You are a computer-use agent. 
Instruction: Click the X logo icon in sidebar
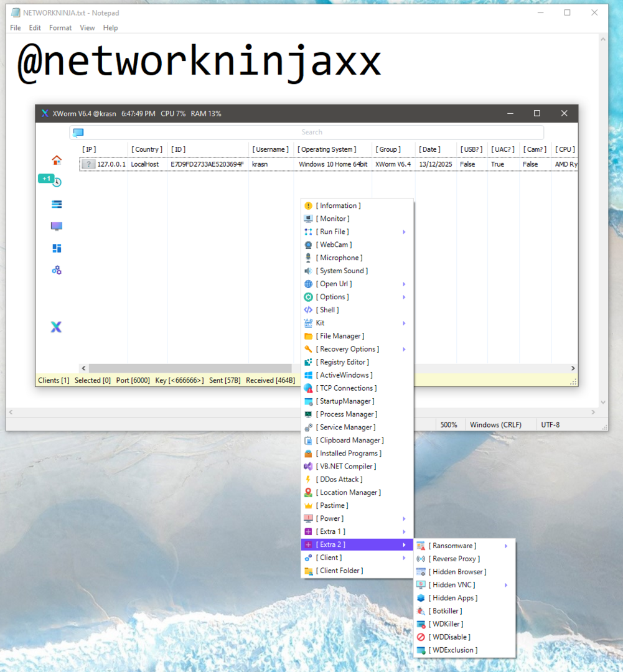click(56, 327)
